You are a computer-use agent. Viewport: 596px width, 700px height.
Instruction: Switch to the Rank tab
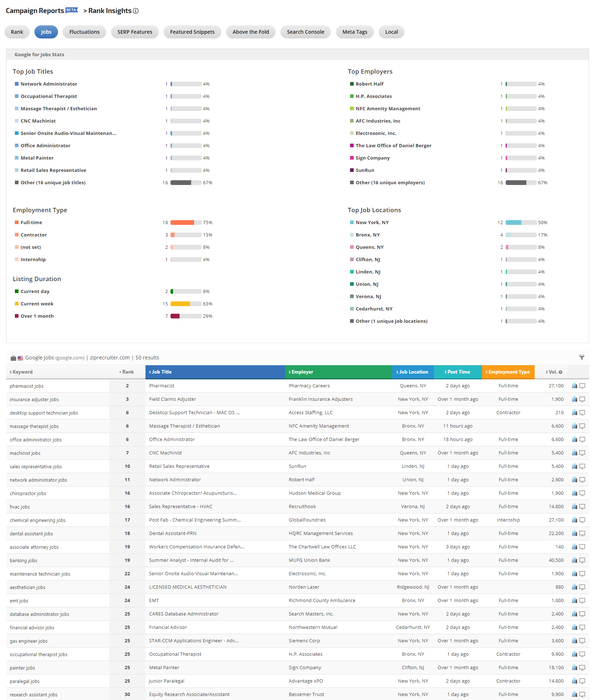[17, 32]
